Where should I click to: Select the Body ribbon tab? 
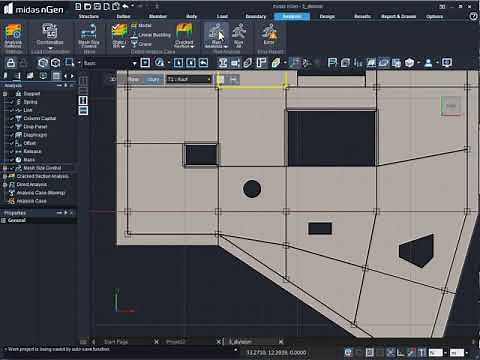[x=191, y=16]
